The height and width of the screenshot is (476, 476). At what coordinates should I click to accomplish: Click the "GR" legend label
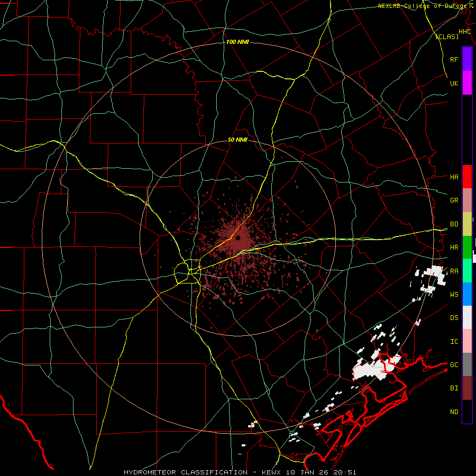454,200
